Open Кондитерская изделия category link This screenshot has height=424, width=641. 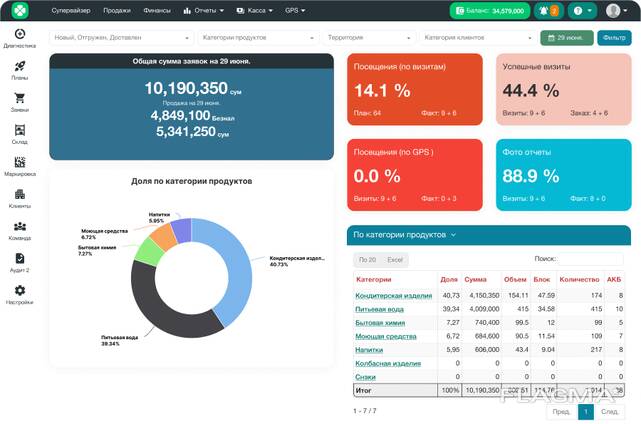pyautogui.click(x=394, y=295)
